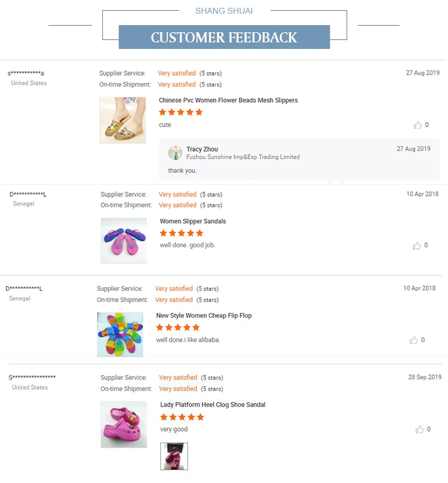
Task: View the blue and pink flip-flops thumbnail
Action: (124, 241)
